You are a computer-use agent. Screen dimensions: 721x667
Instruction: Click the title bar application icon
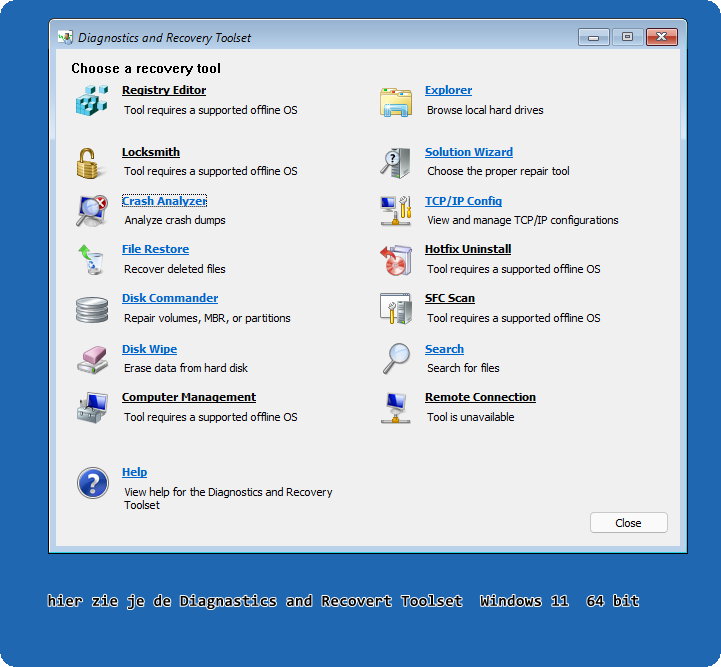tap(65, 37)
